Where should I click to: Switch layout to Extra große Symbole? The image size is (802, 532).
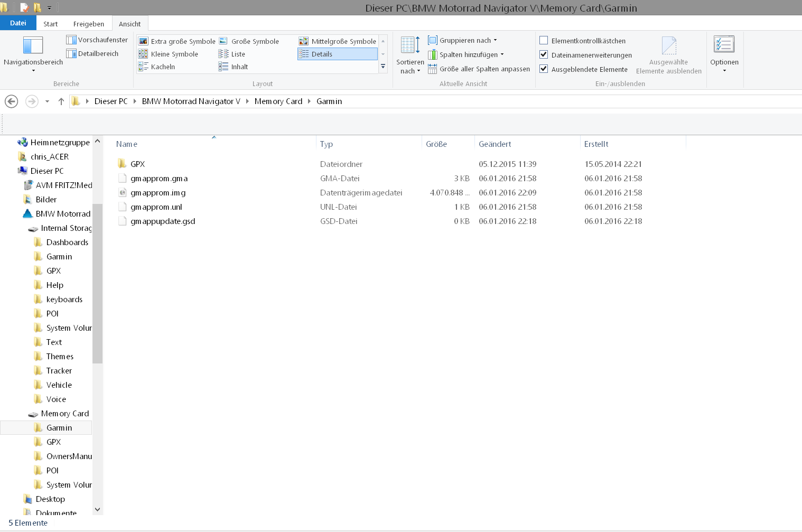pos(177,41)
